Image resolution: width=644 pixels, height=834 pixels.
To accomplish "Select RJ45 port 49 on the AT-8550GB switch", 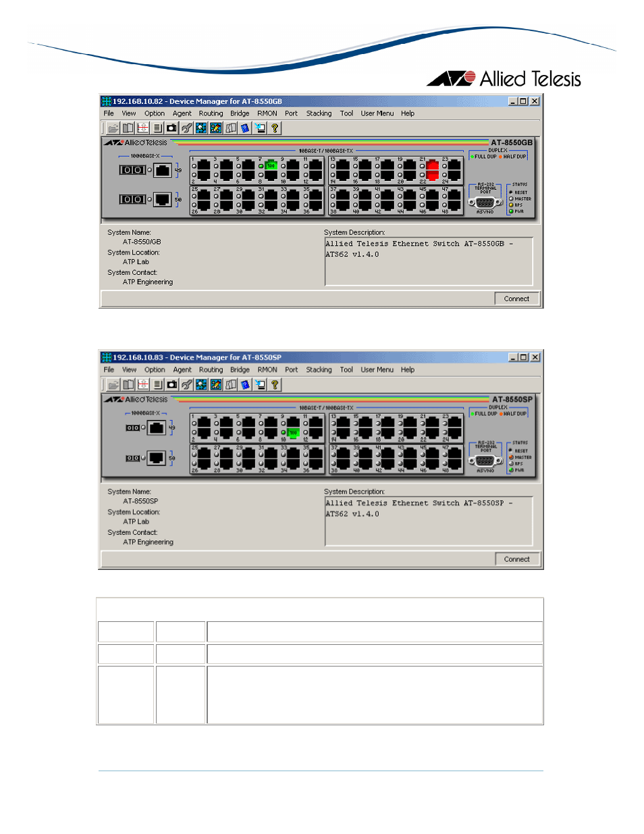I will coord(163,170).
